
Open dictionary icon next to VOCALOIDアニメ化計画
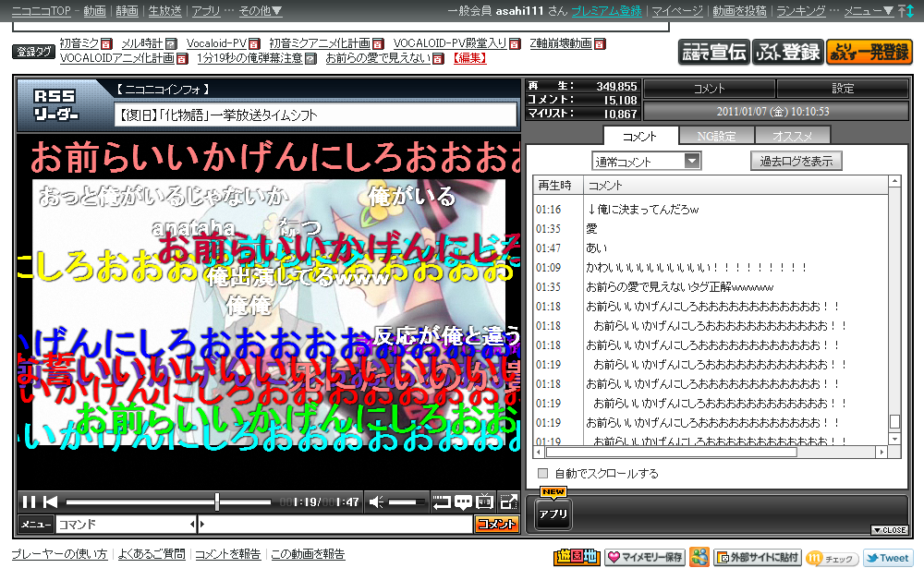pos(182,58)
